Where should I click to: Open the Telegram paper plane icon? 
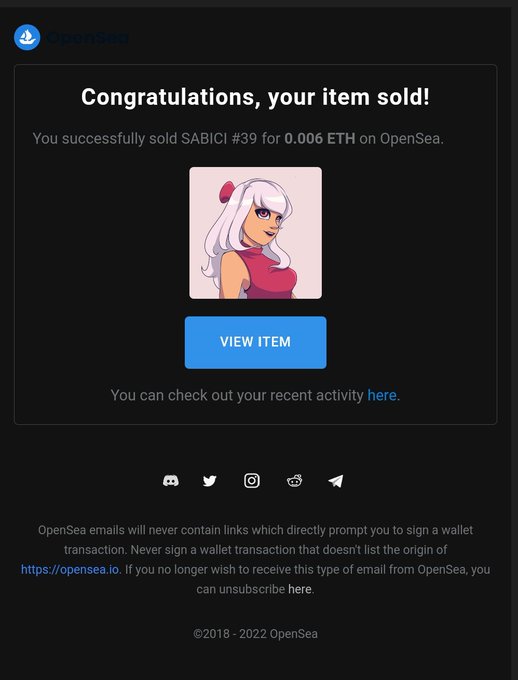coord(335,481)
